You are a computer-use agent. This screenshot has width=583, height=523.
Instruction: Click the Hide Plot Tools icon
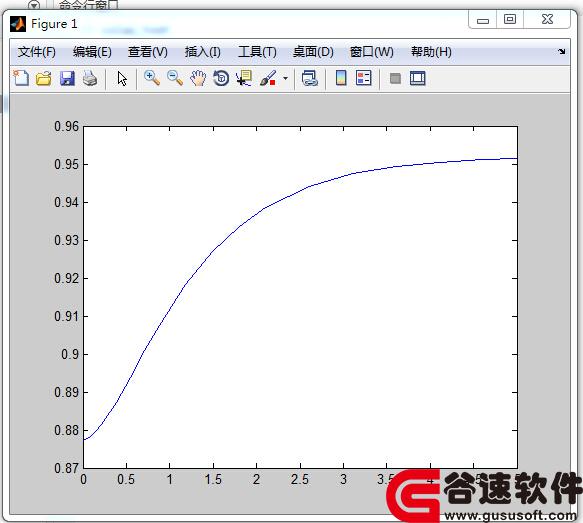[395, 78]
